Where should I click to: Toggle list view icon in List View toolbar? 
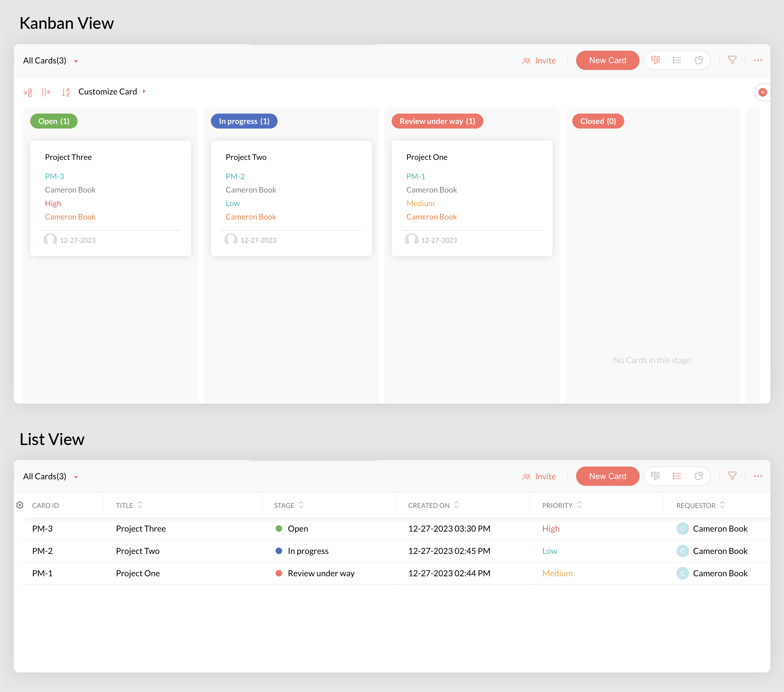(677, 476)
